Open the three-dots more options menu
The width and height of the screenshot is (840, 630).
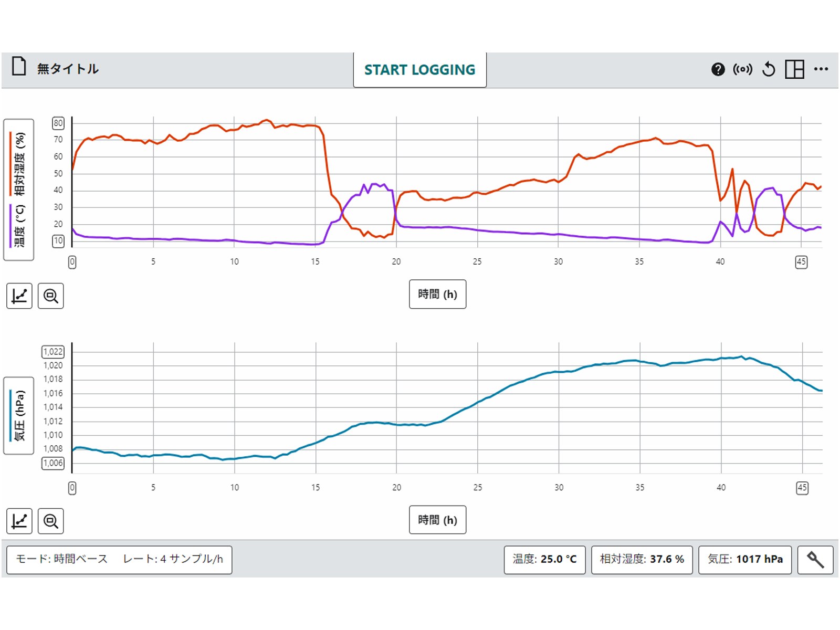821,69
